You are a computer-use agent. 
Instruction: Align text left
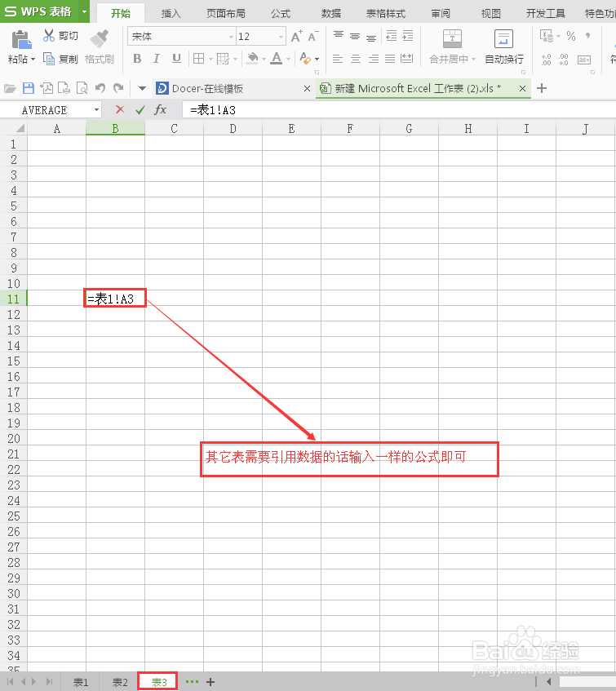coord(338,59)
